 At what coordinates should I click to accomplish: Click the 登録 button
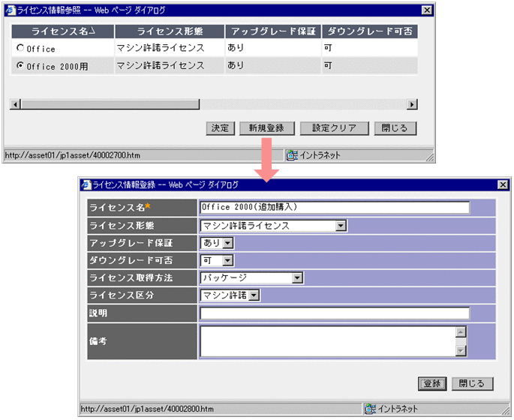[x=432, y=384]
